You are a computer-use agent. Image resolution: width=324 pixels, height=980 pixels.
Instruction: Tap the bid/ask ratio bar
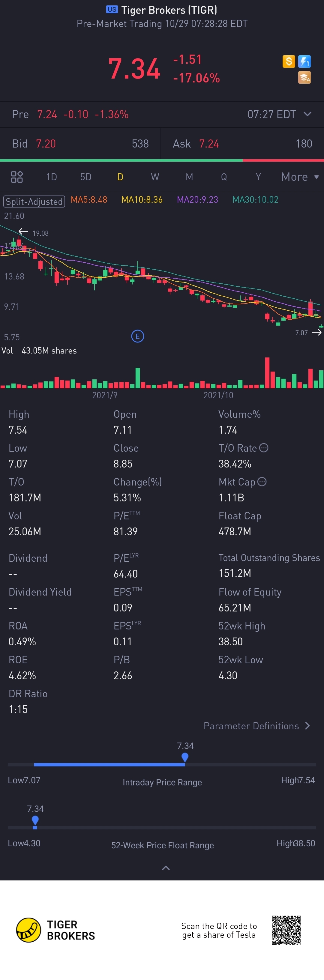(x=162, y=160)
